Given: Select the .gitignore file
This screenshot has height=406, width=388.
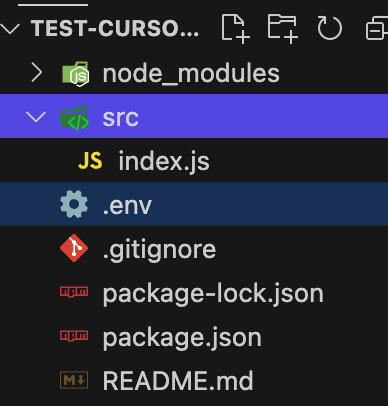Looking at the screenshot, I should click(194, 248).
